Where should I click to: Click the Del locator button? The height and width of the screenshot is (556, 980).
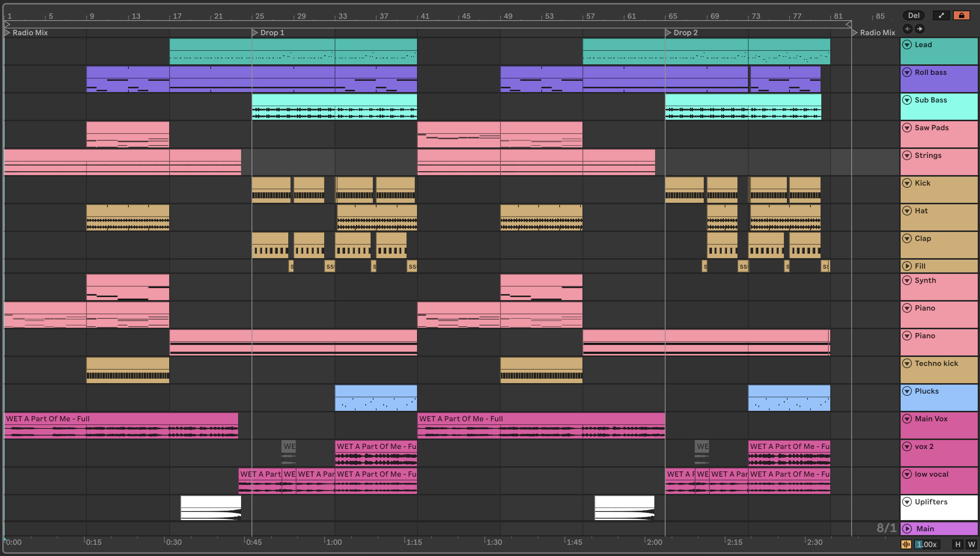[913, 15]
